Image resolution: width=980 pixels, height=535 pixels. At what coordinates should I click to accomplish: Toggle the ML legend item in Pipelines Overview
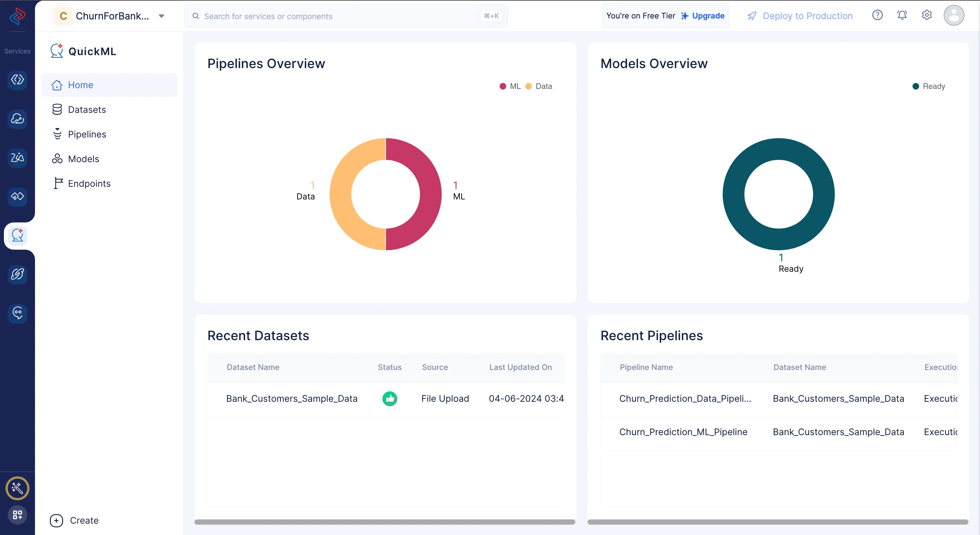coord(510,86)
